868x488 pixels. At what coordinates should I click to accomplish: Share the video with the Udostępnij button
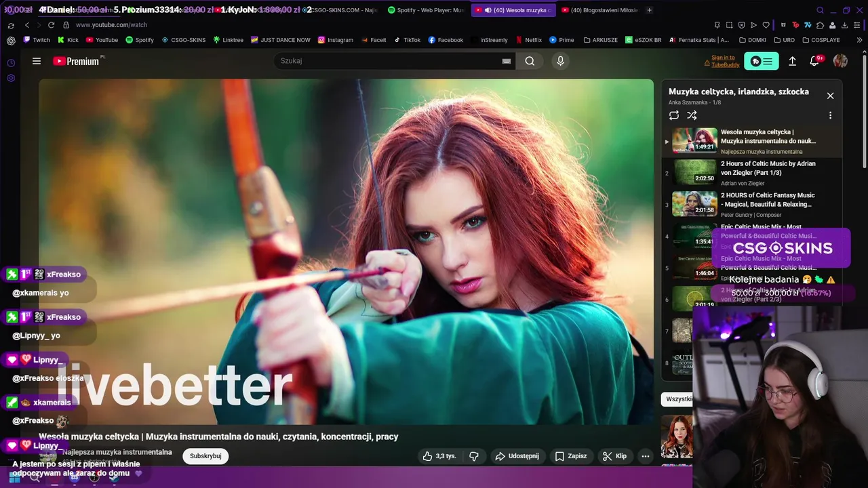click(517, 456)
